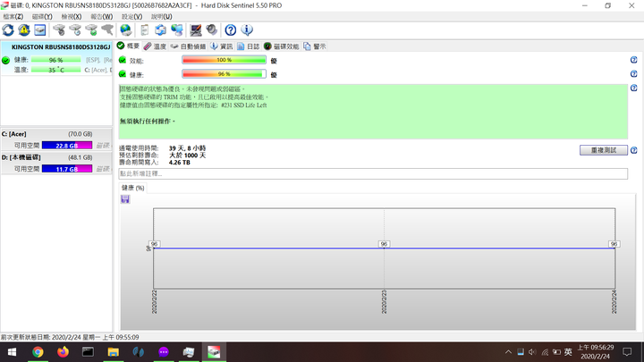Screen dimensions: 644x362
Task: Select the 健康 (%) graph tab
Action: pos(132,188)
